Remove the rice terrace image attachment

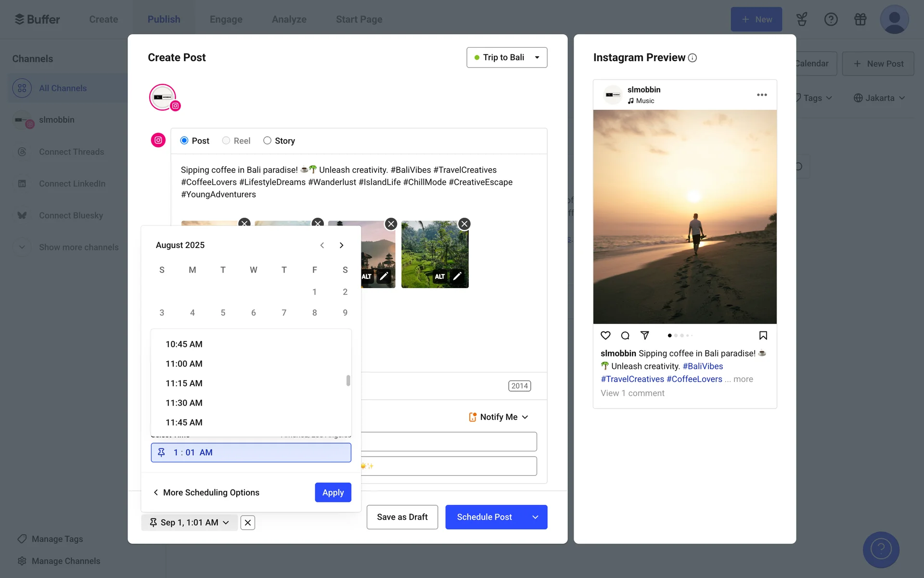pos(464,224)
